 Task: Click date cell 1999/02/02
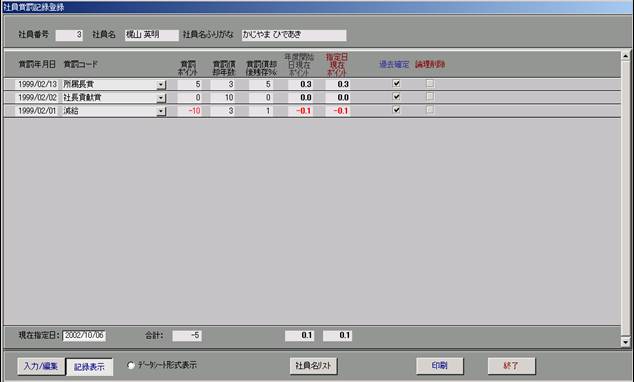37,98
